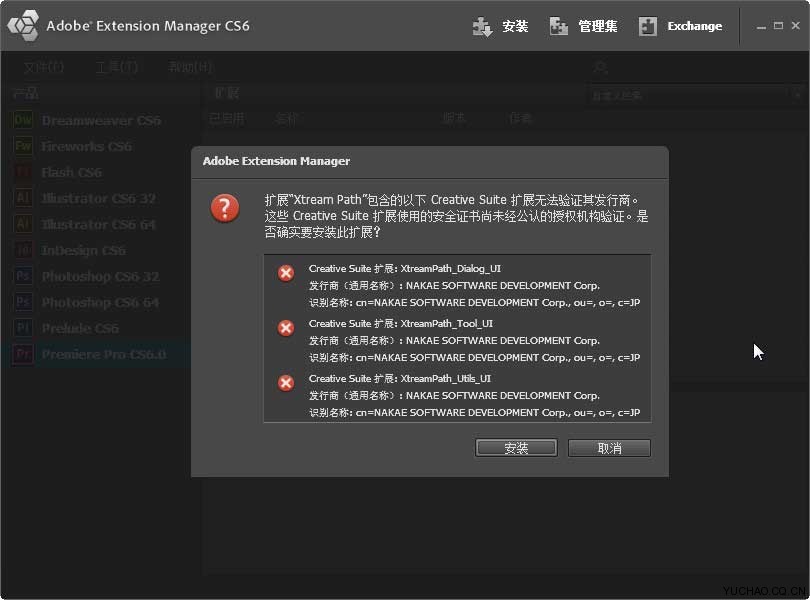The width and height of the screenshot is (810, 600).
Task: Click the red error icon beside XtreamPath_Dialog_UI
Action: [x=287, y=272]
